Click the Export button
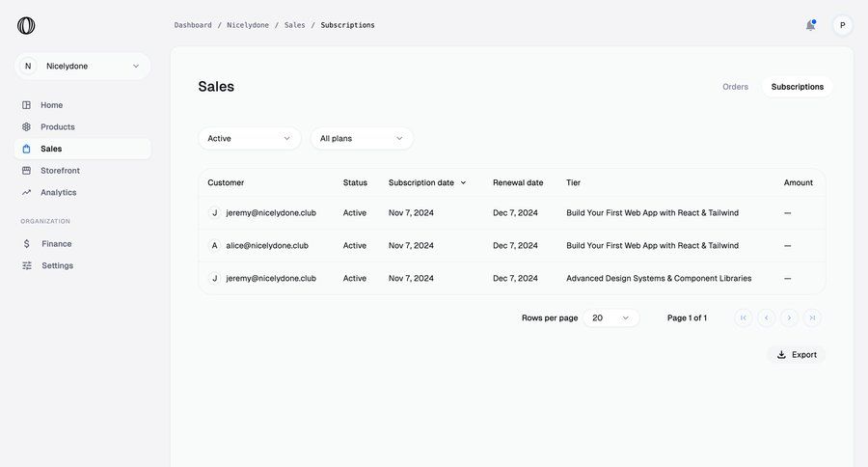The width and height of the screenshot is (868, 467). [797, 355]
